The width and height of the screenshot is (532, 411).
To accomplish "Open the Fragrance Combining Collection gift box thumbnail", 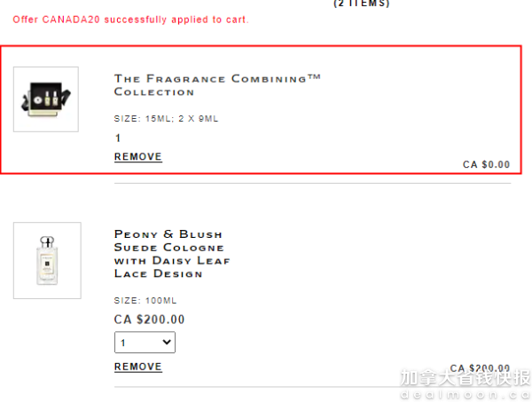I will [x=46, y=99].
